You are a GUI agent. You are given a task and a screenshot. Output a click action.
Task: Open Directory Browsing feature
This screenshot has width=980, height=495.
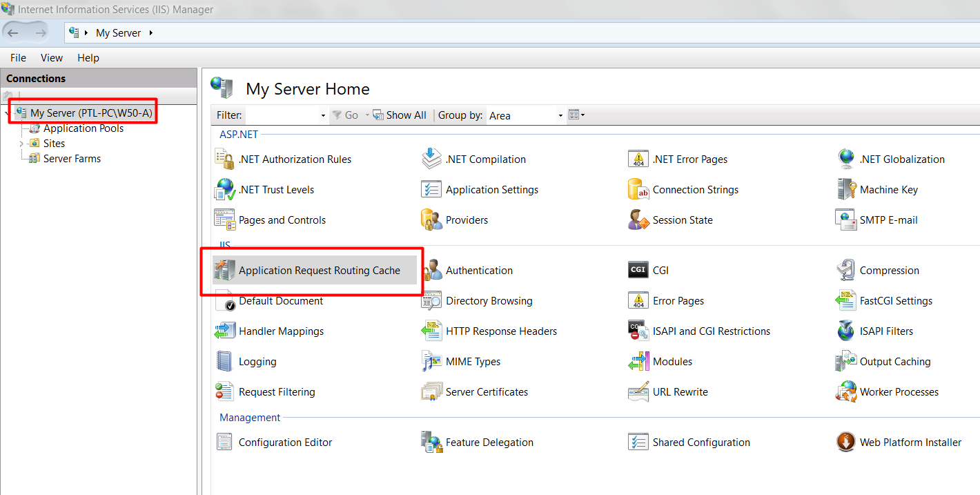pos(478,301)
